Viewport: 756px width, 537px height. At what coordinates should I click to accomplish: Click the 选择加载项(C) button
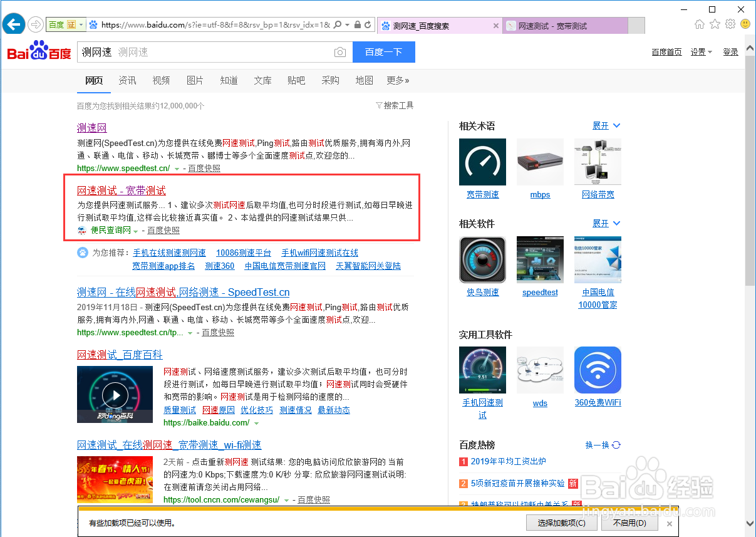tap(562, 523)
